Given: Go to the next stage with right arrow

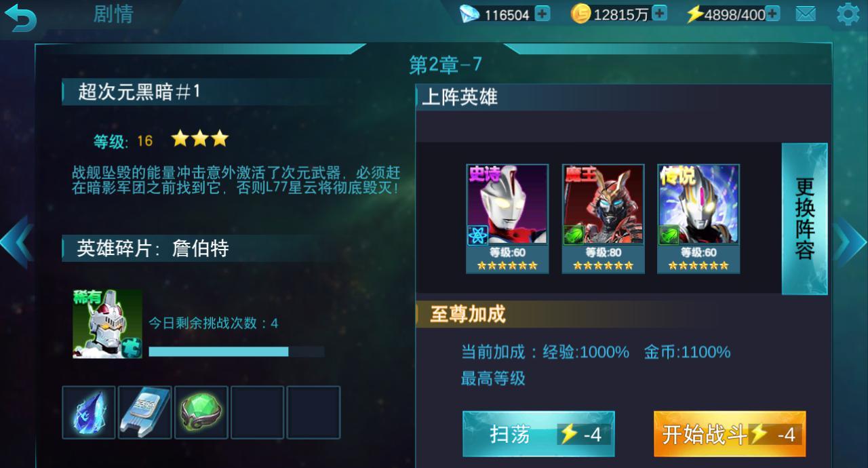Looking at the screenshot, I should 852,241.
